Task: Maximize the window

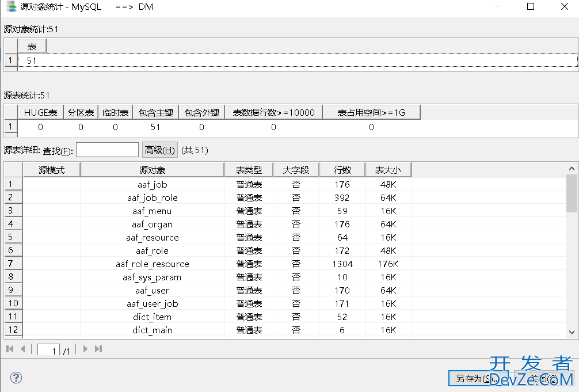Action: coord(531,7)
